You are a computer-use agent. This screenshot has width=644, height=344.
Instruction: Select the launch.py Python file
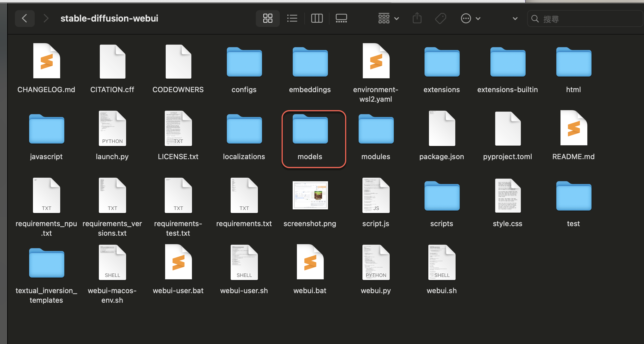click(112, 129)
